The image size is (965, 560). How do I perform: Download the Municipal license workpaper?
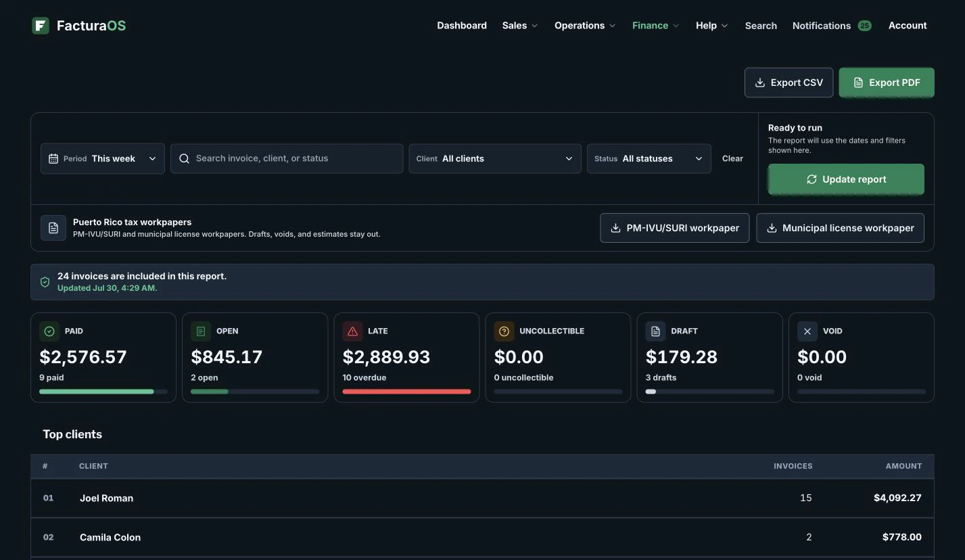click(x=840, y=228)
